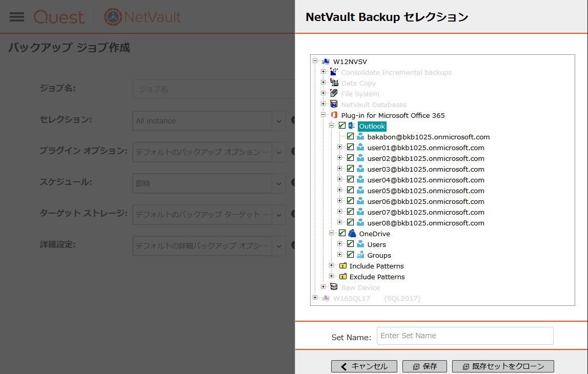Click the NetVault logo icon
The width and height of the screenshot is (588, 374).
tap(113, 17)
